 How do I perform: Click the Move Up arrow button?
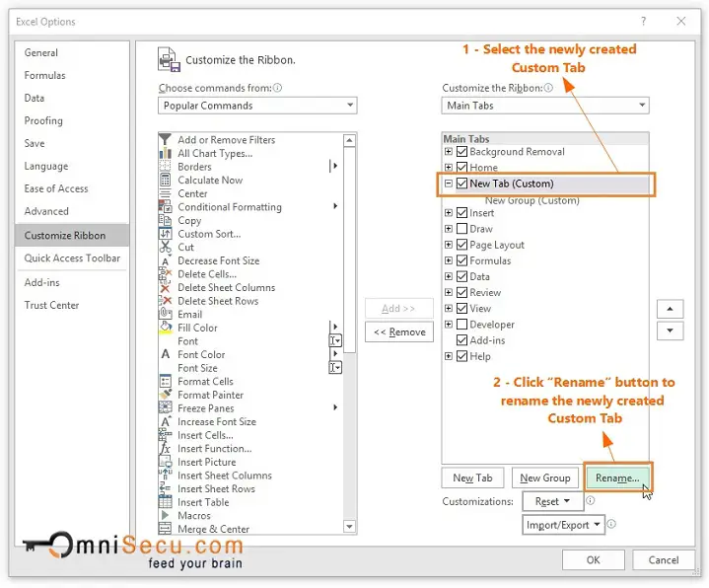pyautogui.click(x=670, y=309)
